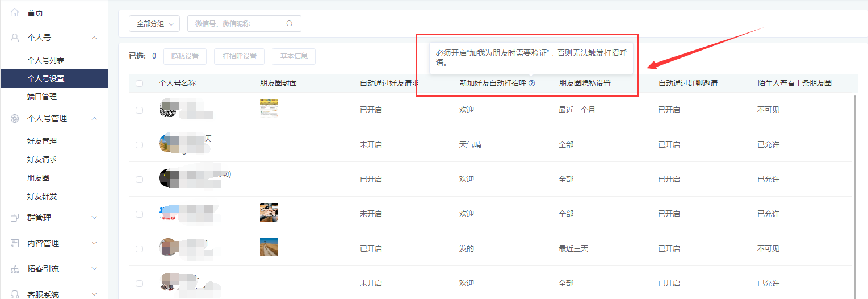
Task: Click 未开启 in the 天气晴 row
Action: tap(371, 145)
